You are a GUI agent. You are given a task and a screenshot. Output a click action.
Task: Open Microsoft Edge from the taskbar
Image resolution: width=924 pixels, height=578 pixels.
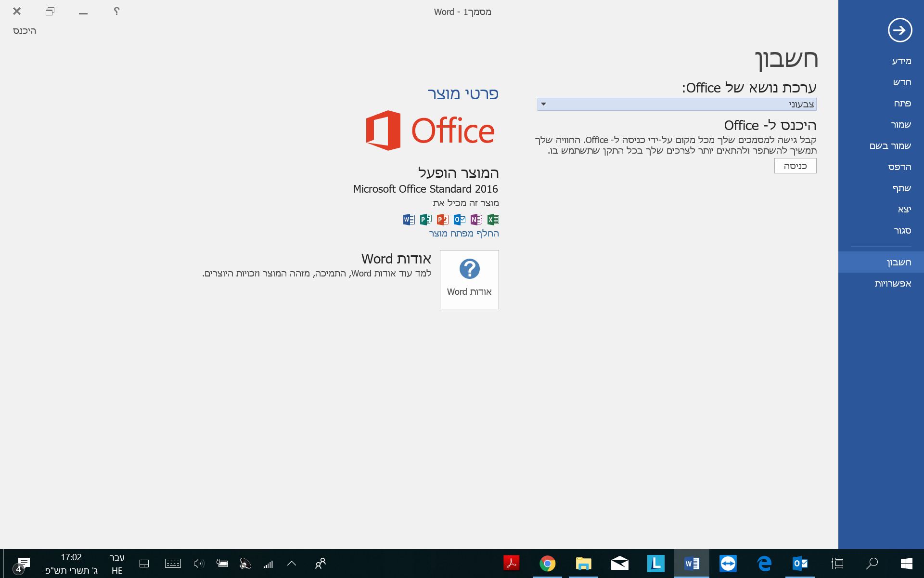tap(764, 563)
